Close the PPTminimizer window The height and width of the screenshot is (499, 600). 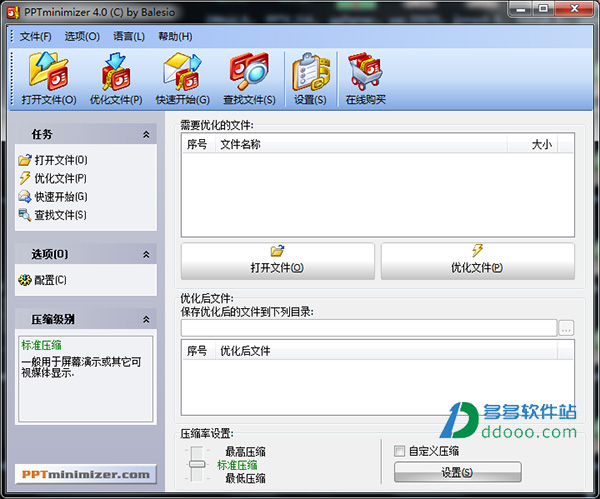coord(574,8)
